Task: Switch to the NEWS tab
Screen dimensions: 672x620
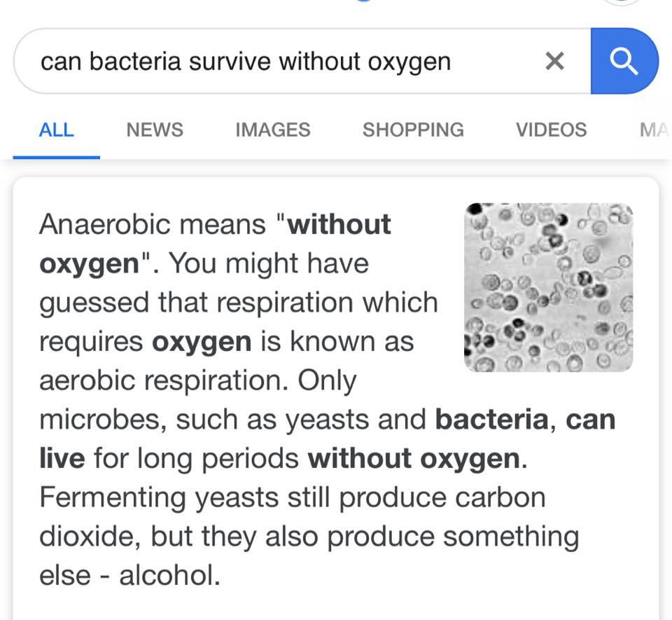Action: tap(155, 130)
